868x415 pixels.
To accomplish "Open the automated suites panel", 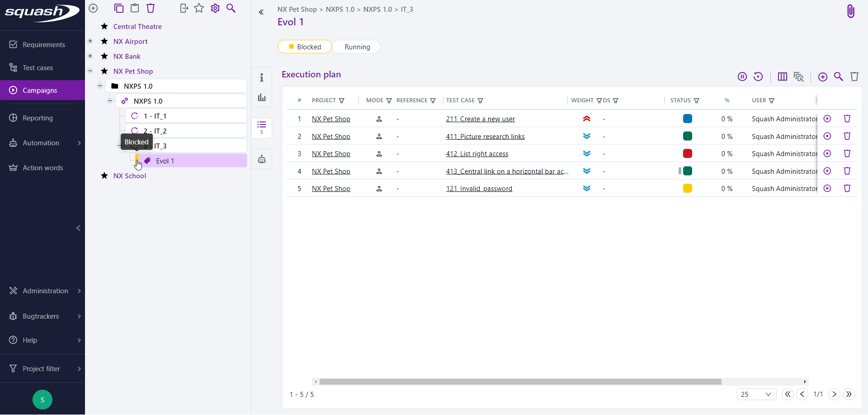I will 262,159.
